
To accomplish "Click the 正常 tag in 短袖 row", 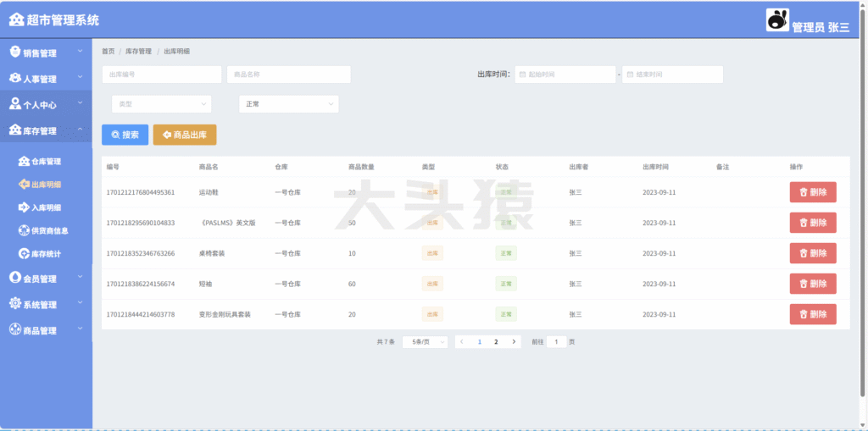I will (x=506, y=284).
